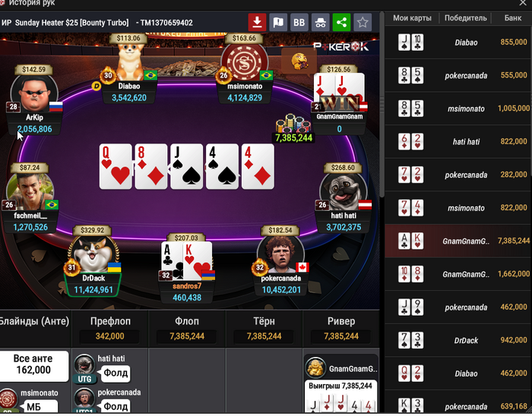
Task: Click hati hati's pug avatar
Action: (x=343, y=191)
